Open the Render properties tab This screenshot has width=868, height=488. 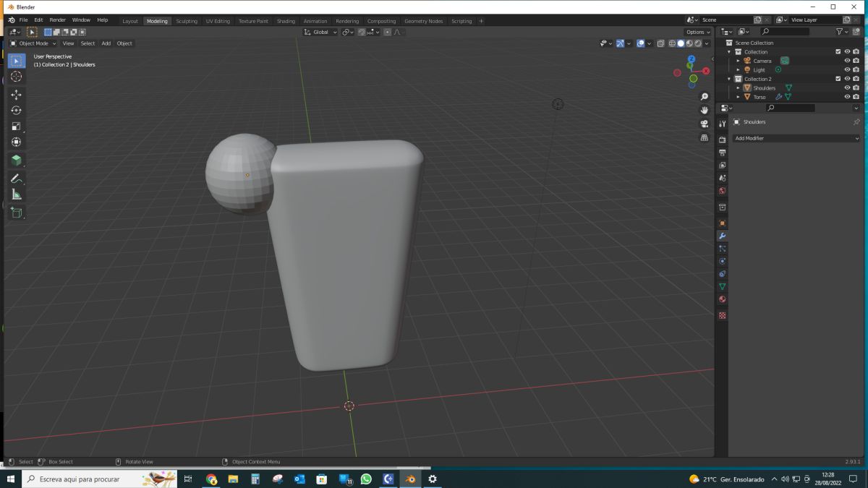pos(722,140)
